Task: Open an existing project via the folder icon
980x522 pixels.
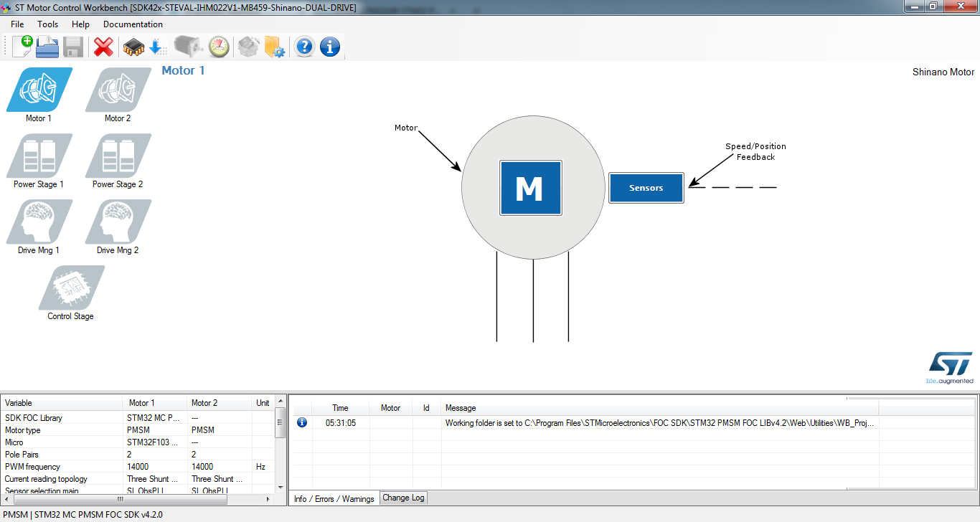Action: [47, 47]
